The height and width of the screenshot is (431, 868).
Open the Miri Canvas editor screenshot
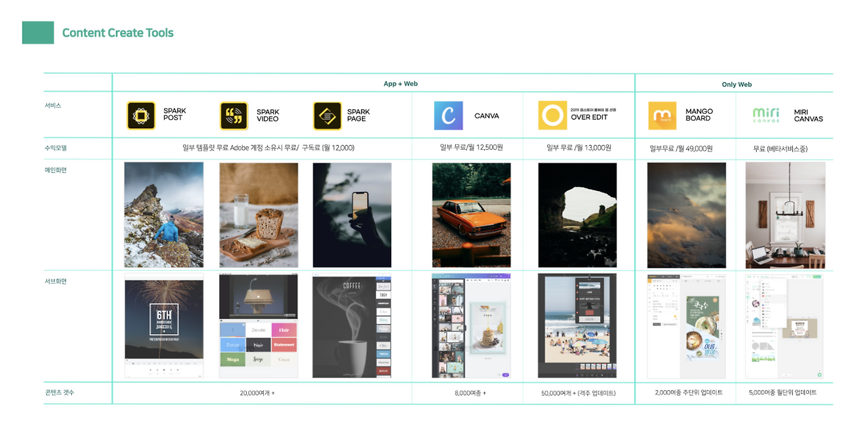coord(785,327)
